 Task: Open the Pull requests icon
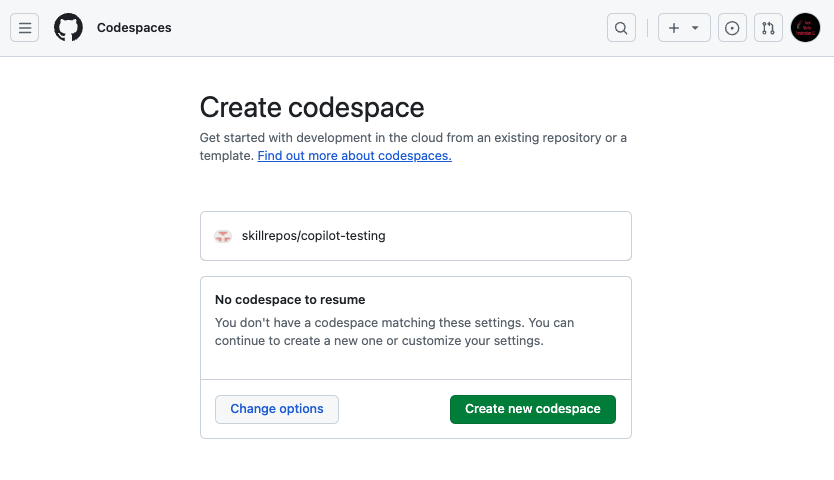pyautogui.click(x=768, y=28)
